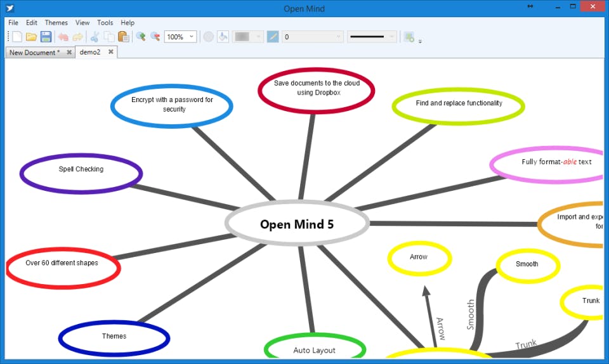
Task: Open the Themes menu
Action: coord(56,22)
